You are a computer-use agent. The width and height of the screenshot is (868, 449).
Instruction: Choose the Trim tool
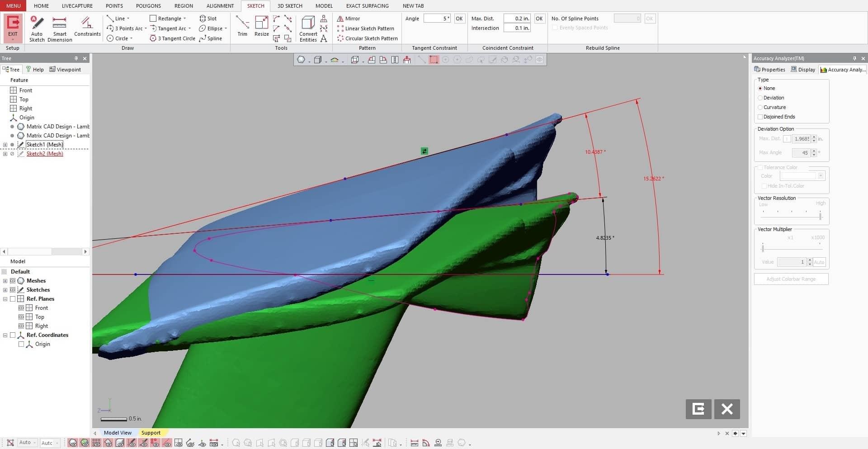242,26
